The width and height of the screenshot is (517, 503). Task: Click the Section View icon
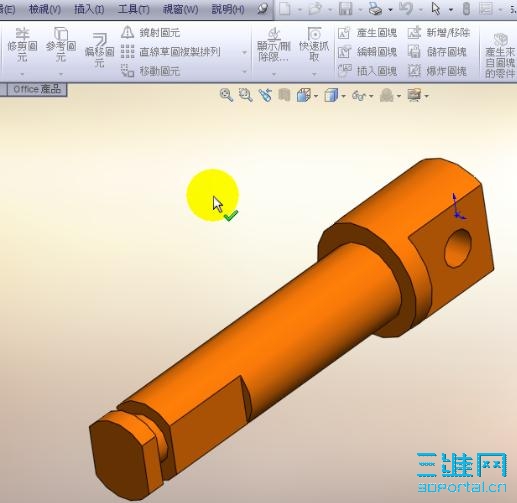pos(284,95)
